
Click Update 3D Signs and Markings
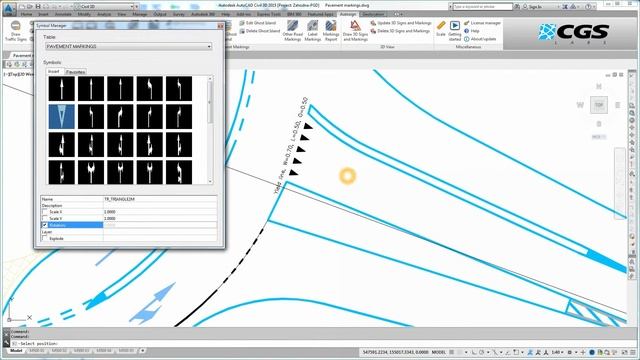tap(401, 23)
